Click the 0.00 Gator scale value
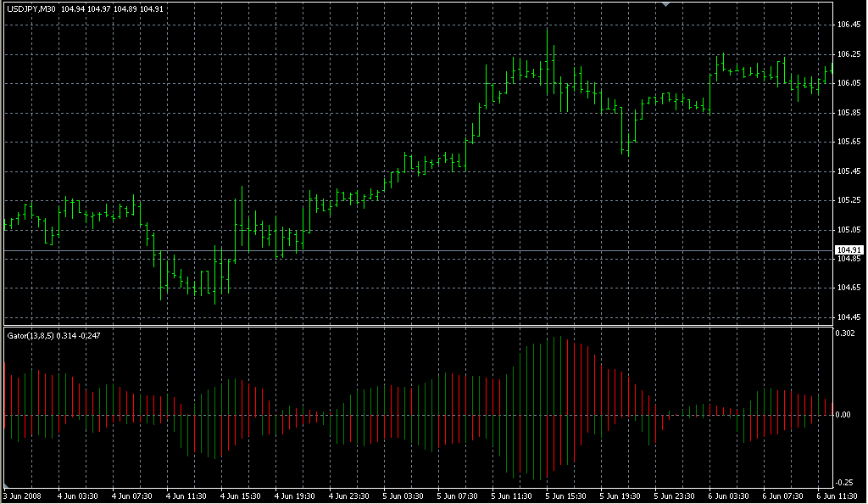 coord(843,414)
